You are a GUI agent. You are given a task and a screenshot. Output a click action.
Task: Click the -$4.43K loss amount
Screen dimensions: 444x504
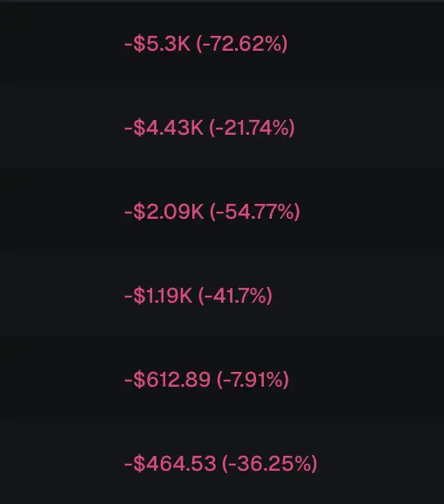163,128
